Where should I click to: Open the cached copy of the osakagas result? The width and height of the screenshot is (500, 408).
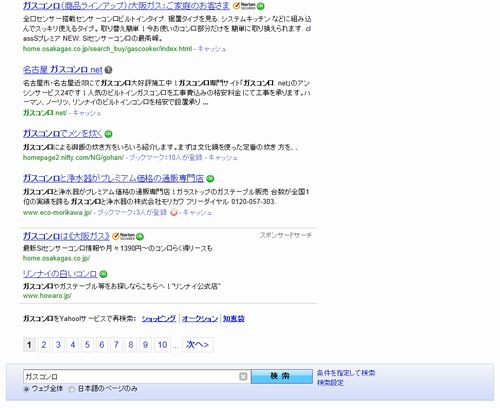212,49
